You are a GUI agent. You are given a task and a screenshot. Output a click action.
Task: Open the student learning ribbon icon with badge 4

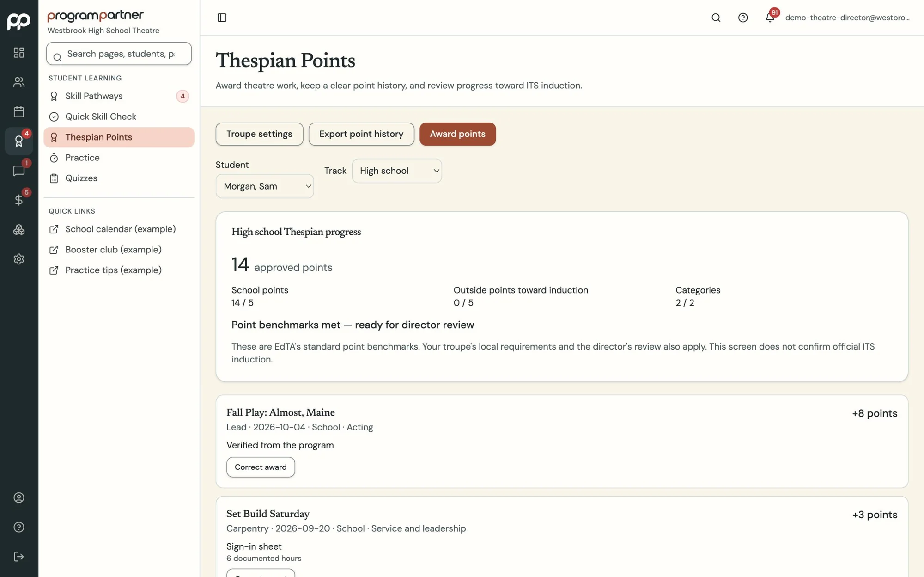click(19, 141)
